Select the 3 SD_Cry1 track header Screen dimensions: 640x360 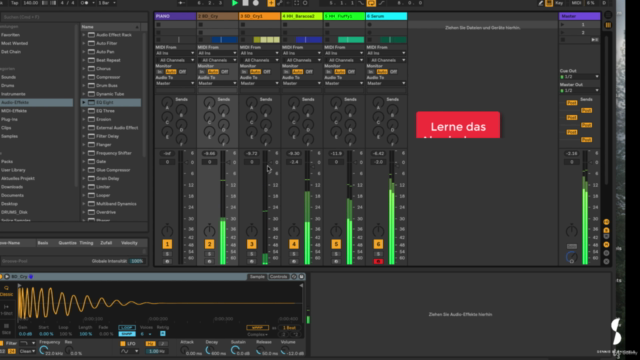click(x=260, y=16)
